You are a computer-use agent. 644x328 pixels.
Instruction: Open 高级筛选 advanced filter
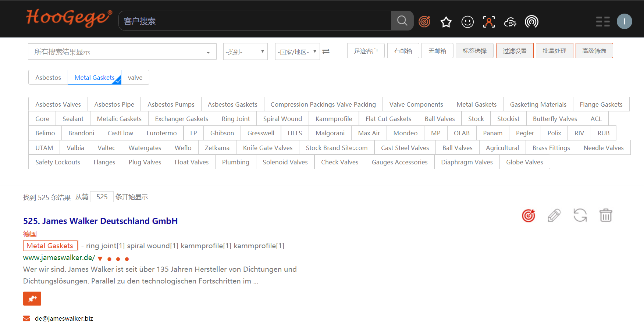[594, 51]
